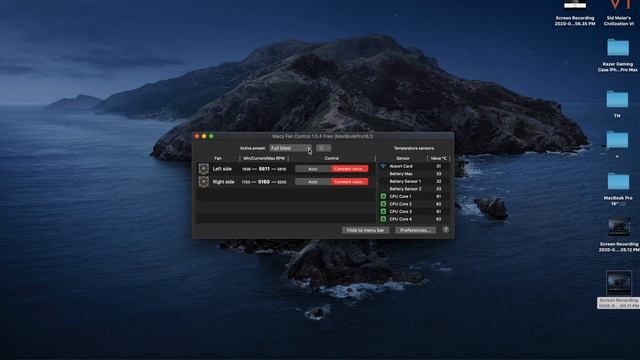Set Left side fan to Auto
640x360 pixels.
click(x=313, y=169)
